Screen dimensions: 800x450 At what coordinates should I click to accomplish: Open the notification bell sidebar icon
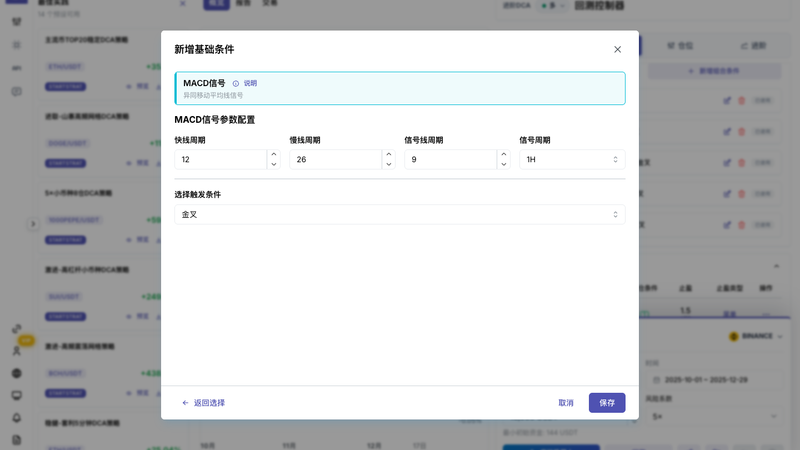(17, 418)
